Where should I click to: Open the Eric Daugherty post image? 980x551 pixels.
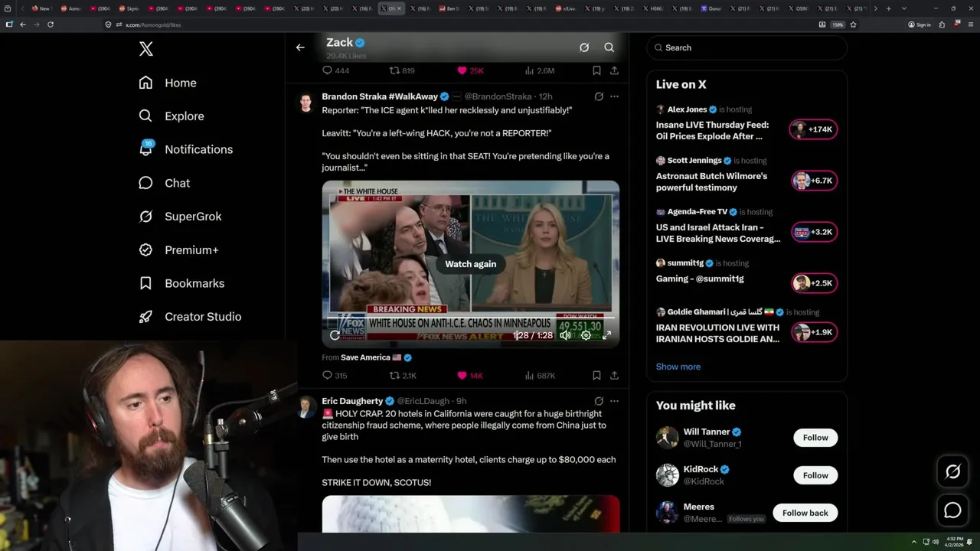click(x=471, y=514)
